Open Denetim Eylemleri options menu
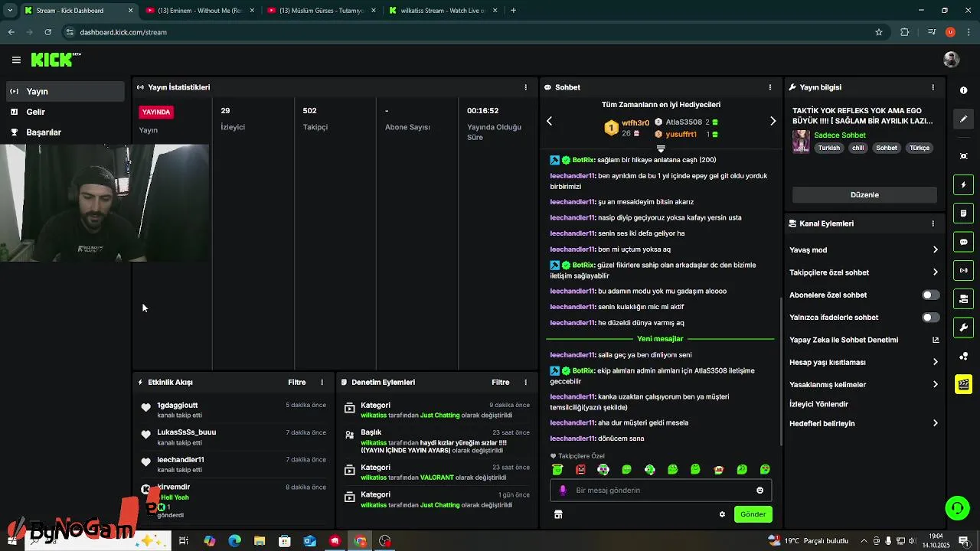 point(525,382)
